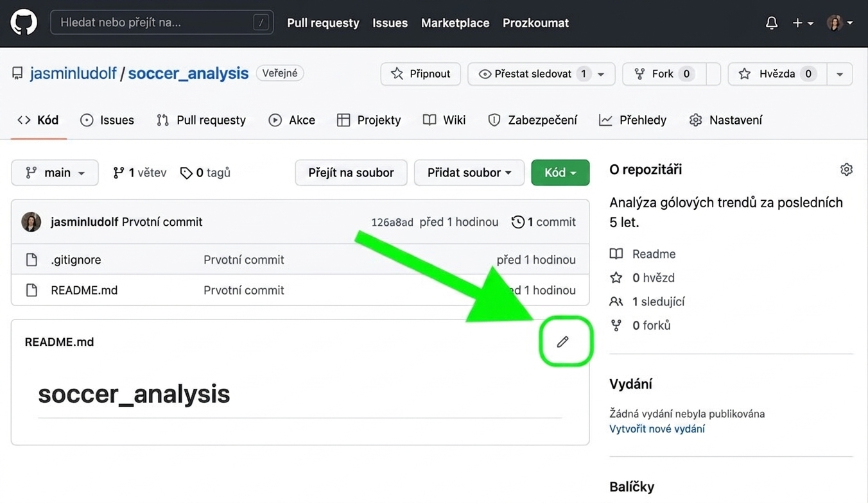868x503 pixels.
Task: Open the green Kód dropdown button
Action: coord(560,173)
